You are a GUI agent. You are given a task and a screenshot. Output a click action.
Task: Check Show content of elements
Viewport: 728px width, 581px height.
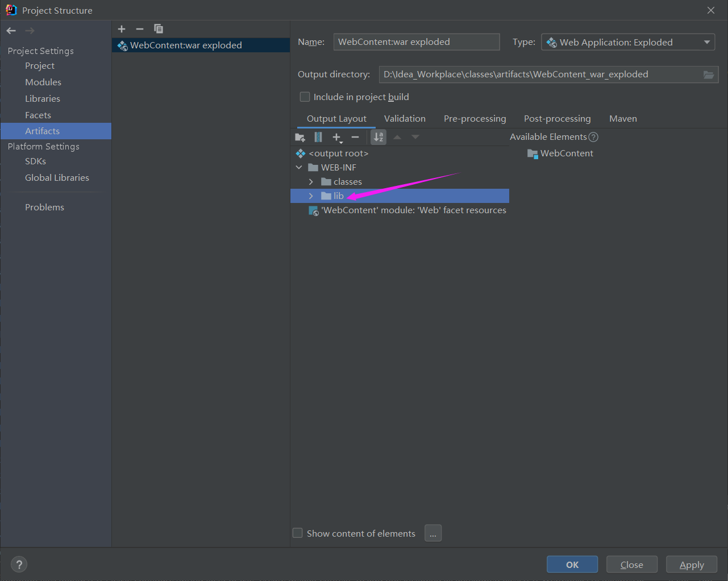pos(297,533)
